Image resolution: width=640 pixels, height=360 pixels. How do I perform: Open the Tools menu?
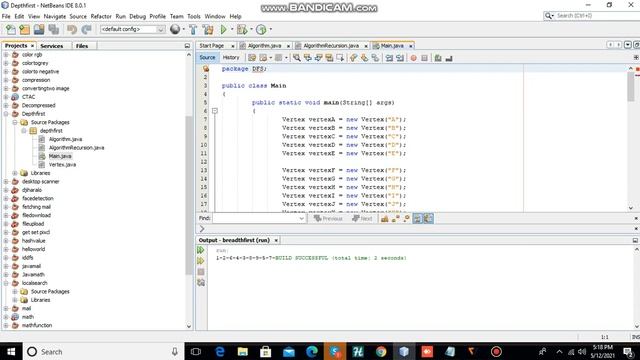[x=194, y=16]
